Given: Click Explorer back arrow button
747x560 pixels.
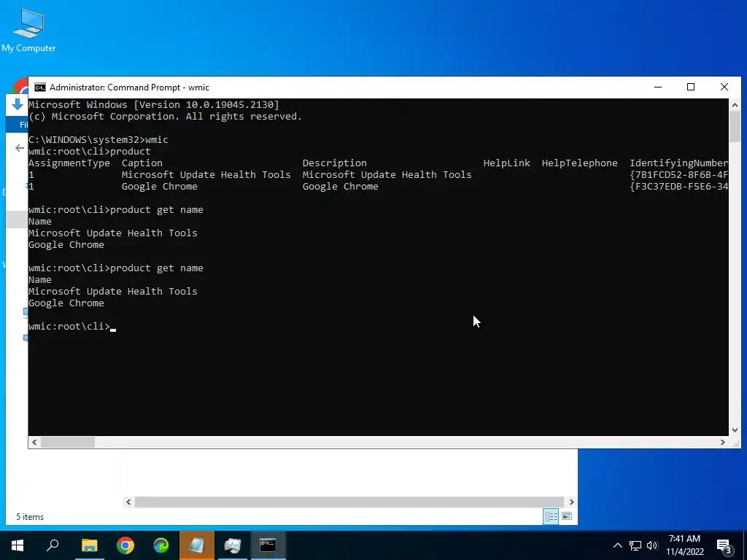Looking at the screenshot, I should click(20, 148).
